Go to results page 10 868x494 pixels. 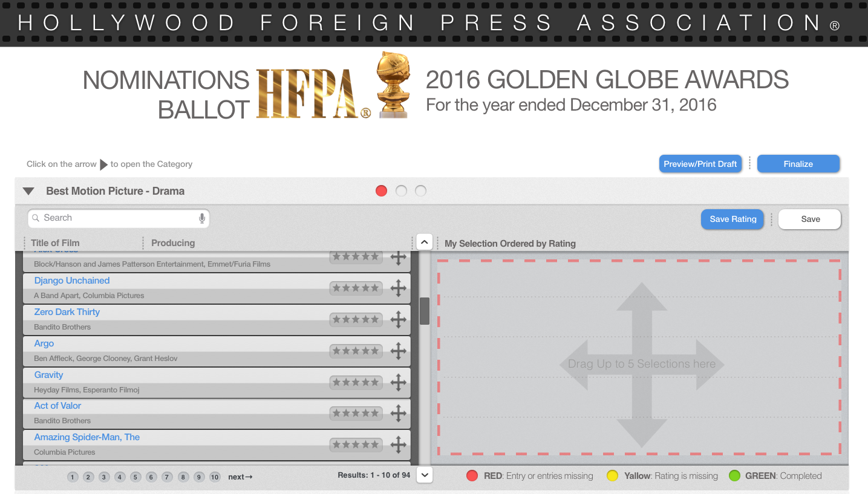click(215, 477)
